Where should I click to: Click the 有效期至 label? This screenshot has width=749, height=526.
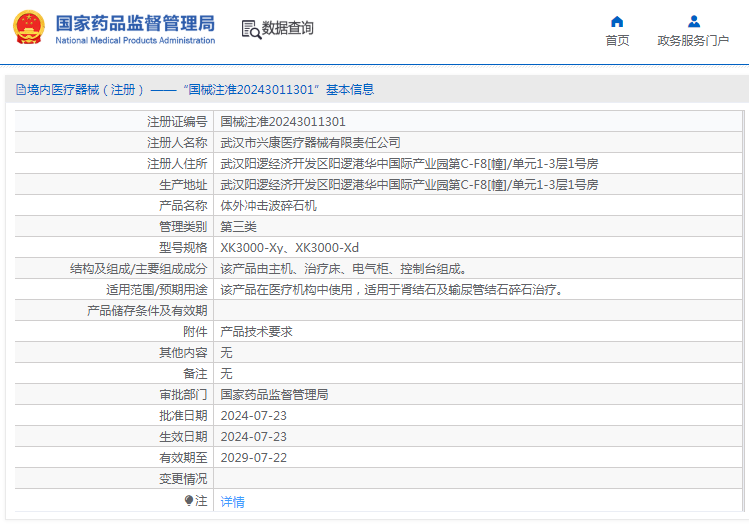(183, 458)
